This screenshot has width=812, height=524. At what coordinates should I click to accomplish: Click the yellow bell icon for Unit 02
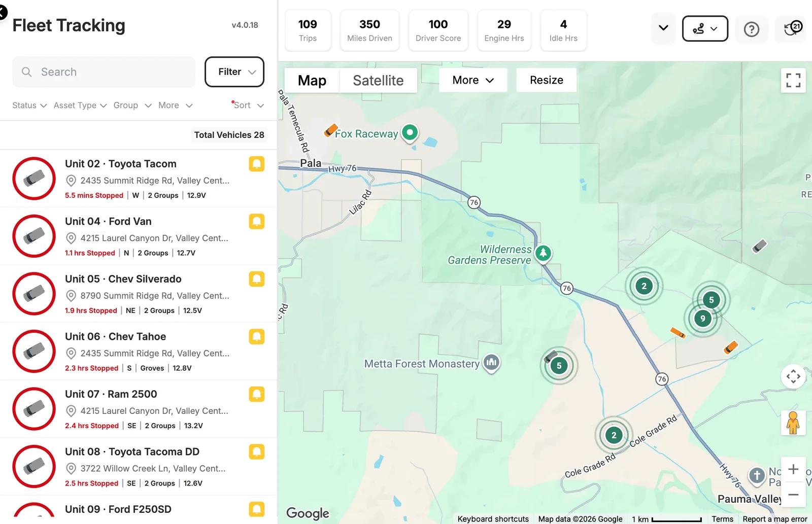point(257,164)
